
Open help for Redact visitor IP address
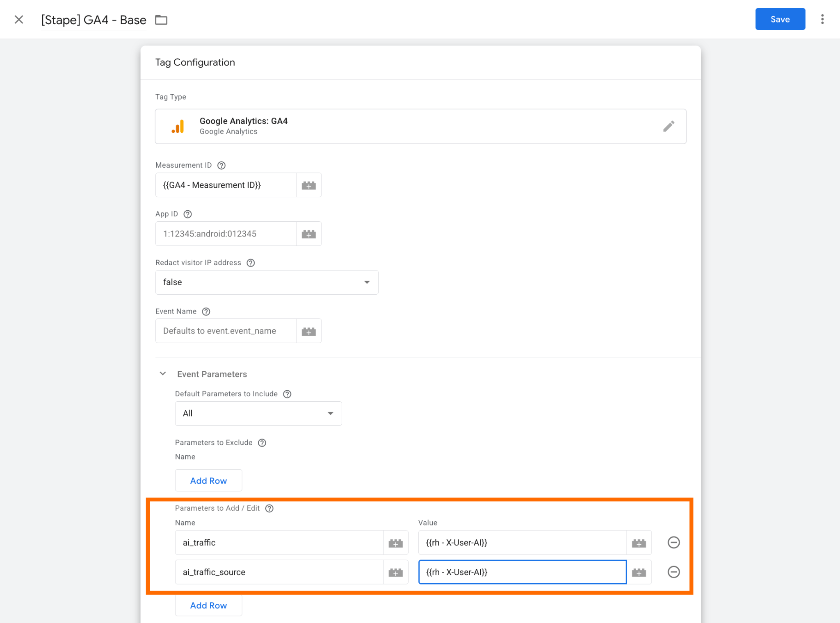pyautogui.click(x=251, y=263)
